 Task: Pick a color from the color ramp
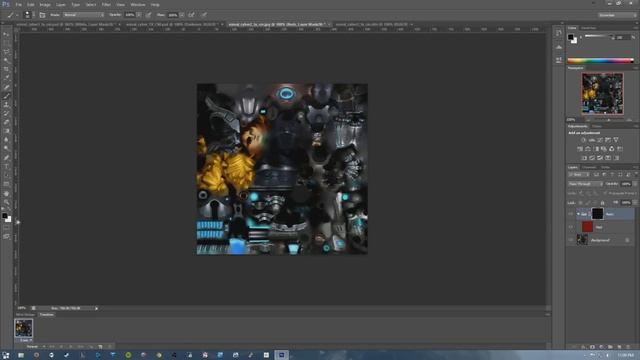tap(600, 61)
